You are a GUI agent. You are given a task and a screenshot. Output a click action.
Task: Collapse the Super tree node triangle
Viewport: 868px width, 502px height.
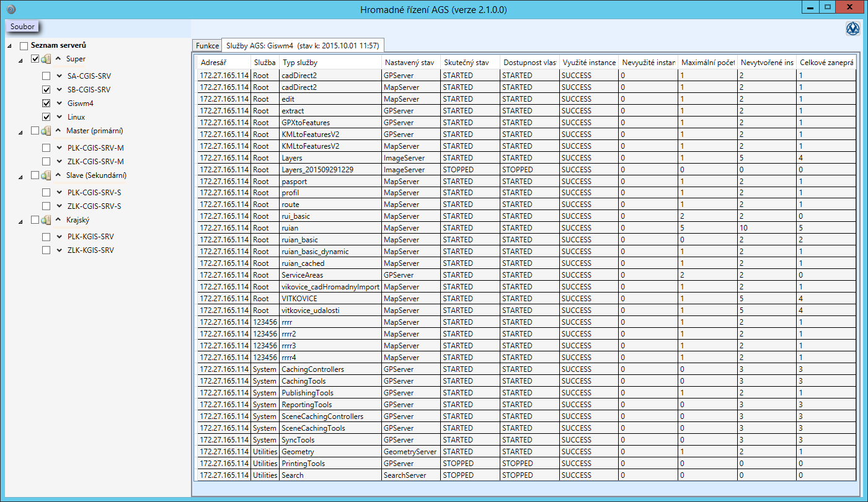coord(21,59)
